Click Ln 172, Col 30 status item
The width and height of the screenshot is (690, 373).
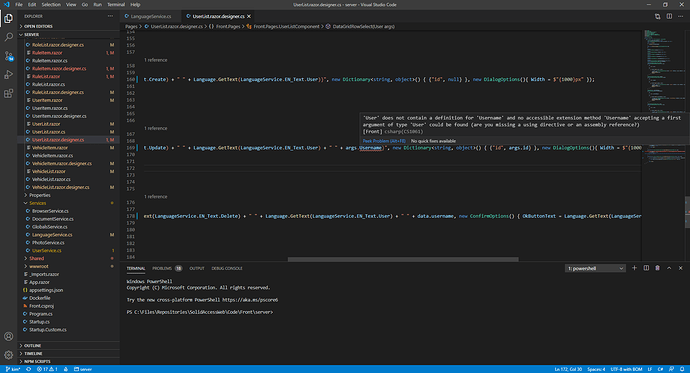point(568,369)
